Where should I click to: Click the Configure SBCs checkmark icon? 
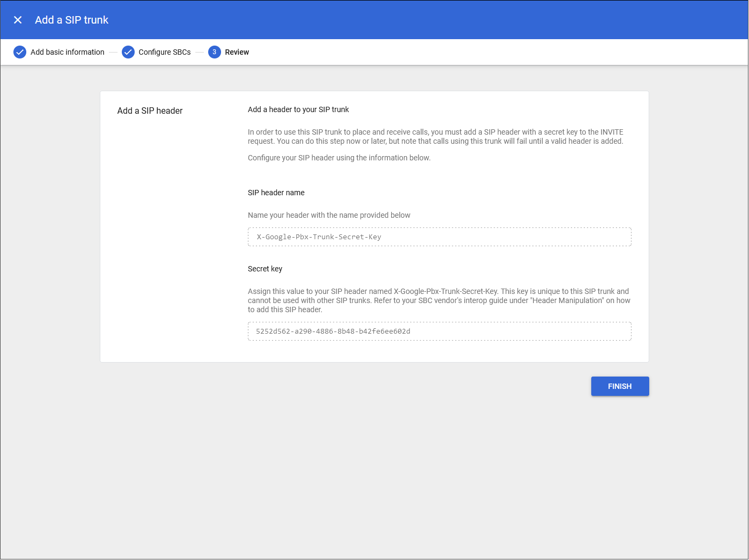click(128, 52)
